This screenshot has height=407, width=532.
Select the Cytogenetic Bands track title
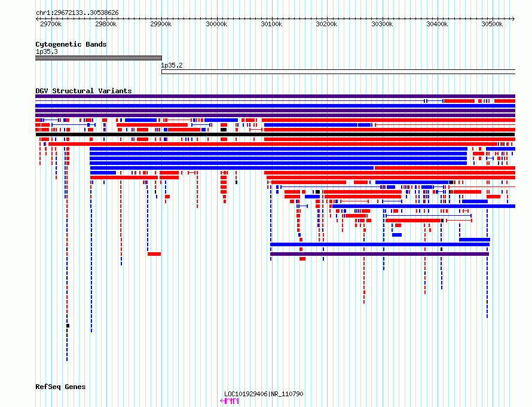(71, 44)
